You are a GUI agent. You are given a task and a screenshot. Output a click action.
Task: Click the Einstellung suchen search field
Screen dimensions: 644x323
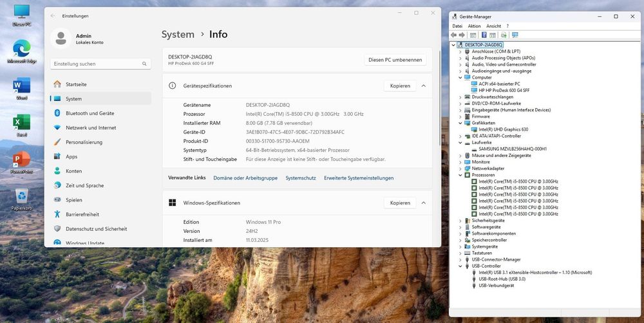tap(95, 64)
